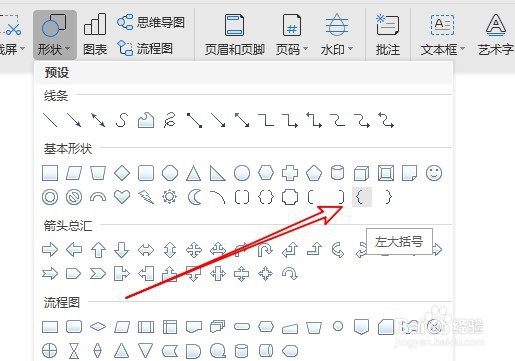
Task: Select the crescent moon shape
Action: [x=194, y=197]
